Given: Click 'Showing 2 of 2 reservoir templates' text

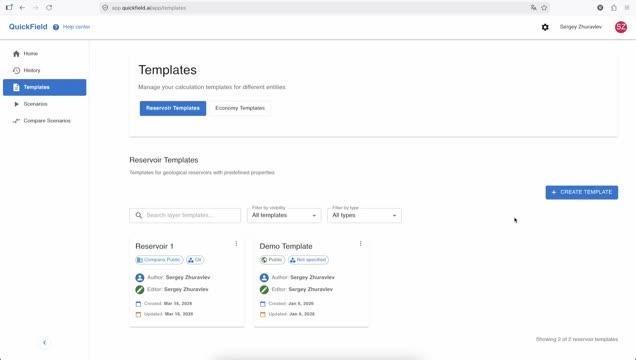Looking at the screenshot, I should [577, 339].
